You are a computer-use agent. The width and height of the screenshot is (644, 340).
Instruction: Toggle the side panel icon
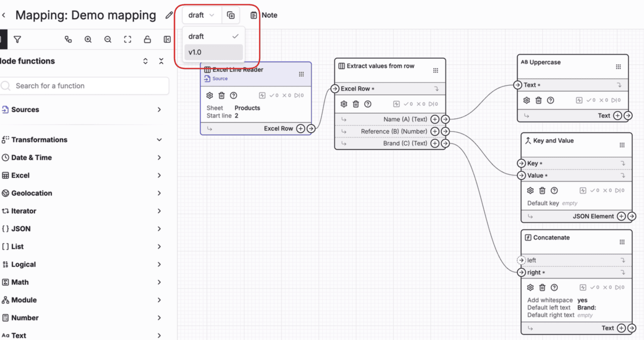[x=167, y=39]
